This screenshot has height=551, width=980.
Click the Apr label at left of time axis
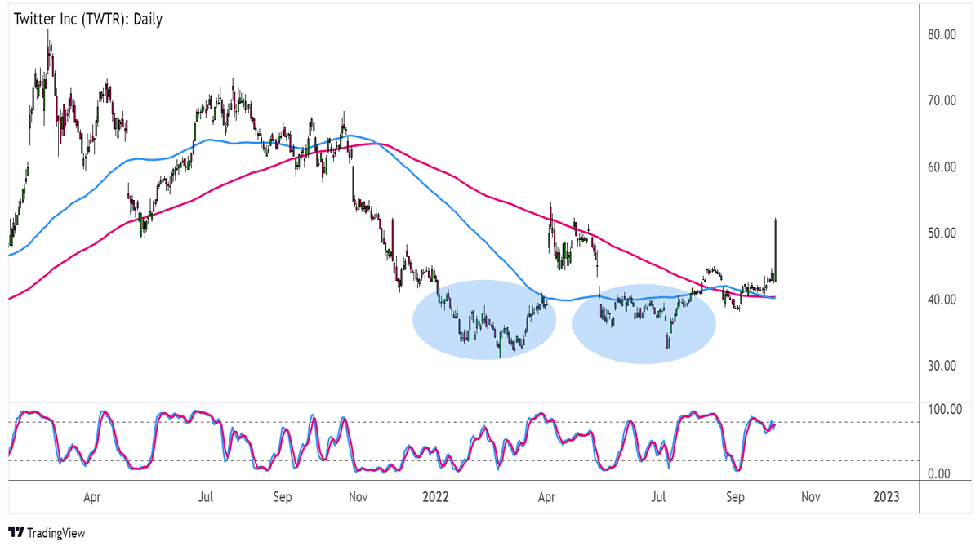tap(92, 495)
